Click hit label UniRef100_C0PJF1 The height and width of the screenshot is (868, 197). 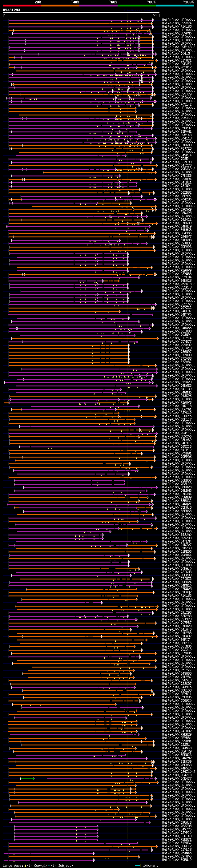coord(177,64)
